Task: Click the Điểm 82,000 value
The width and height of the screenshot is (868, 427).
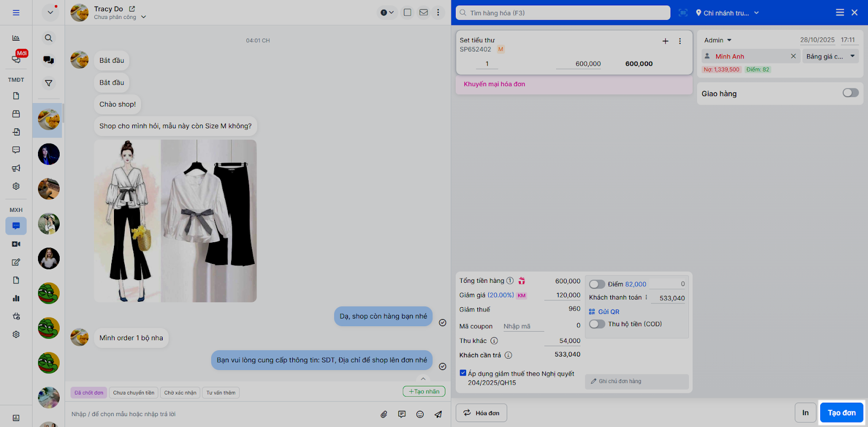Action: point(635,284)
